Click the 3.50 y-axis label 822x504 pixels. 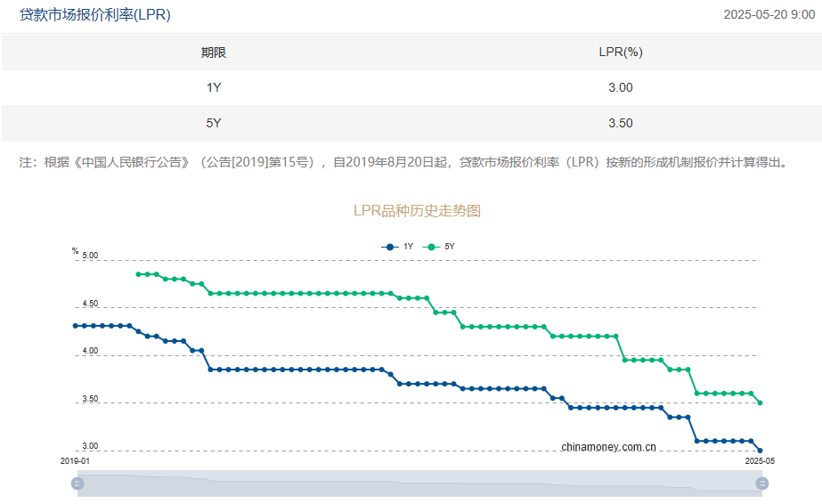click(x=90, y=399)
